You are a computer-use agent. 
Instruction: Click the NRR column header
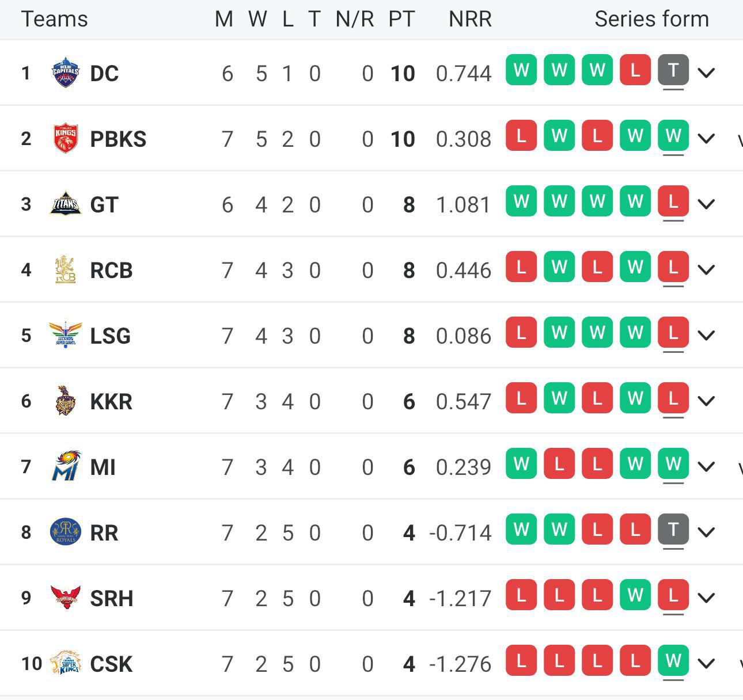[470, 19]
